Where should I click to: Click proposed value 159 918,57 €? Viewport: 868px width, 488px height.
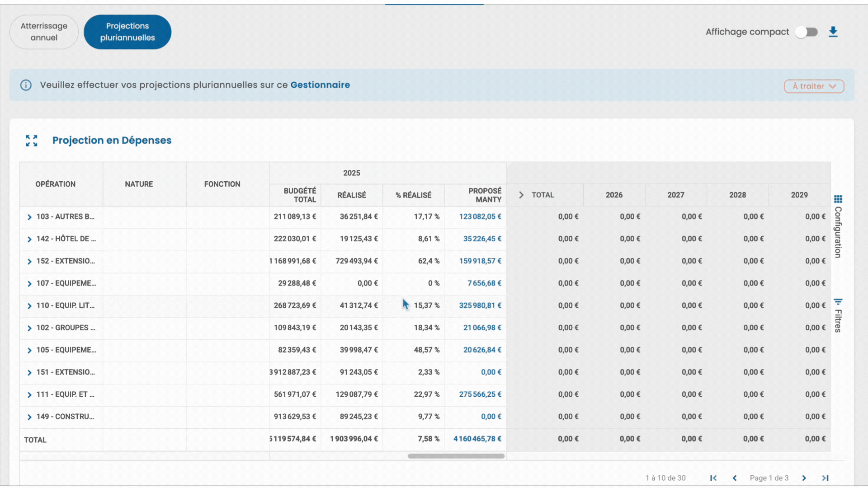coord(480,261)
